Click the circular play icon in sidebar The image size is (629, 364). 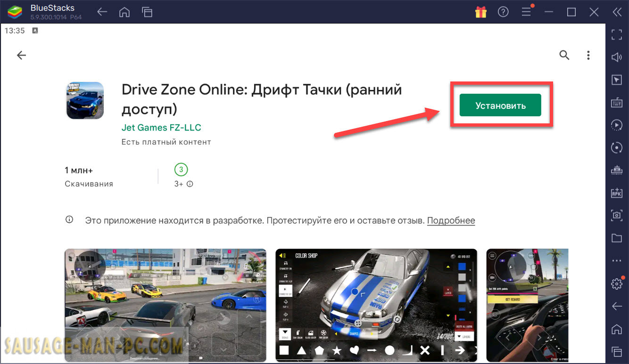[617, 125]
